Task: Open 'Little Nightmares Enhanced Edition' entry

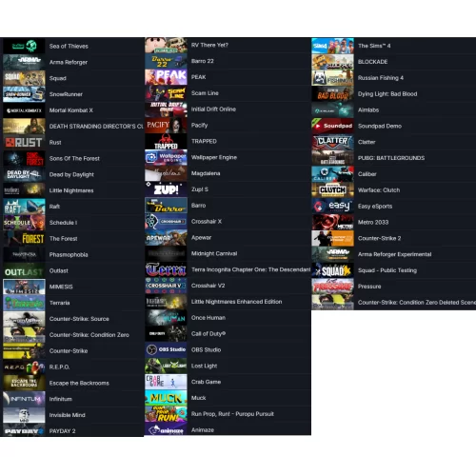Action: click(237, 302)
